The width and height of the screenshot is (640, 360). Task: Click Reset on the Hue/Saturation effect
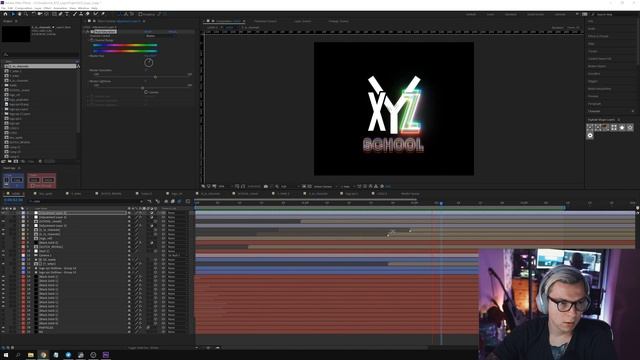tap(148, 31)
